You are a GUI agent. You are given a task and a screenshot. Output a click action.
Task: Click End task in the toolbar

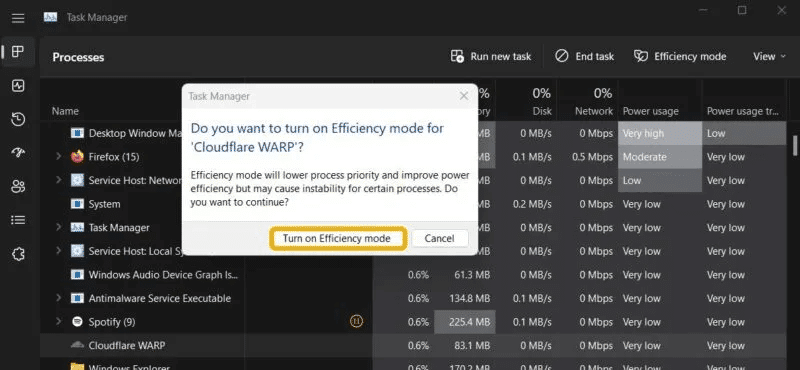click(584, 57)
